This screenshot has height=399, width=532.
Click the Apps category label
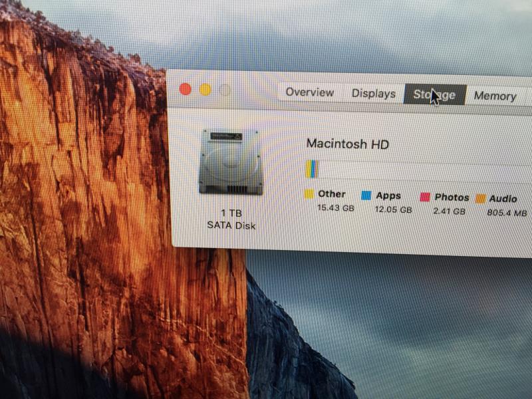coord(388,196)
